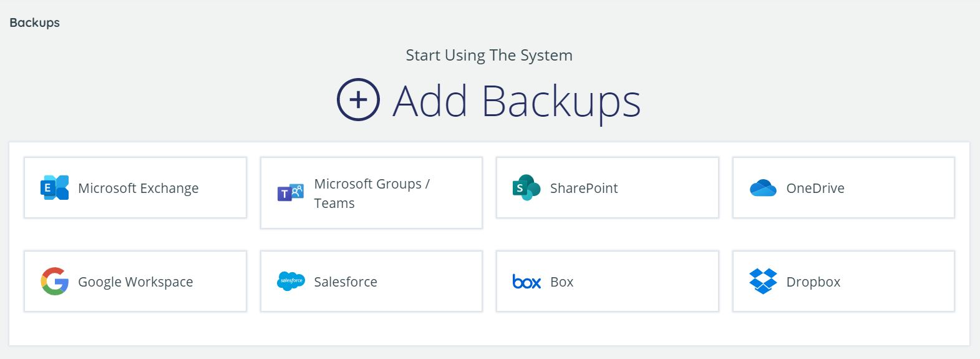Choose the Microsoft Groups / Teams card
This screenshot has width=980, height=359.
371,193
